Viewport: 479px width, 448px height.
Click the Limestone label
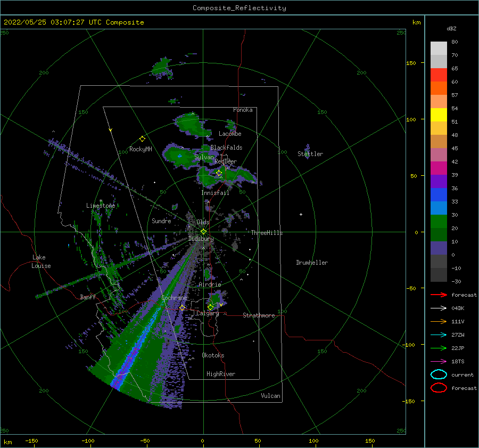tap(101, 206)
